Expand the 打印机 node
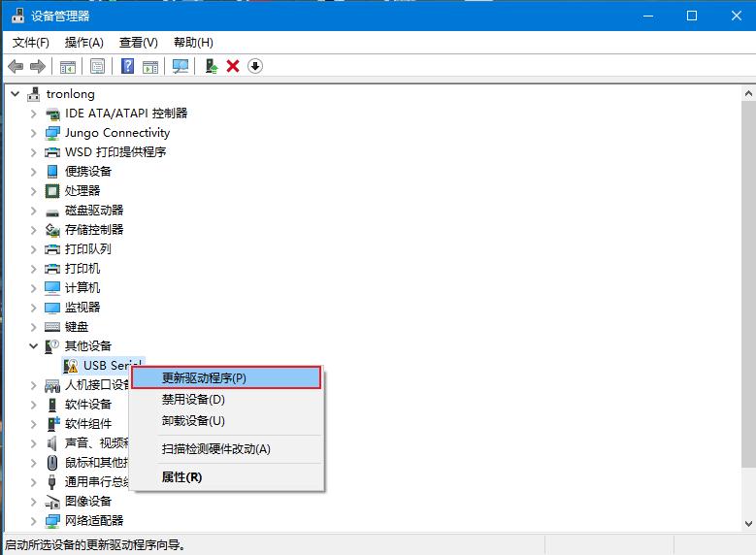 click(33, 269)
